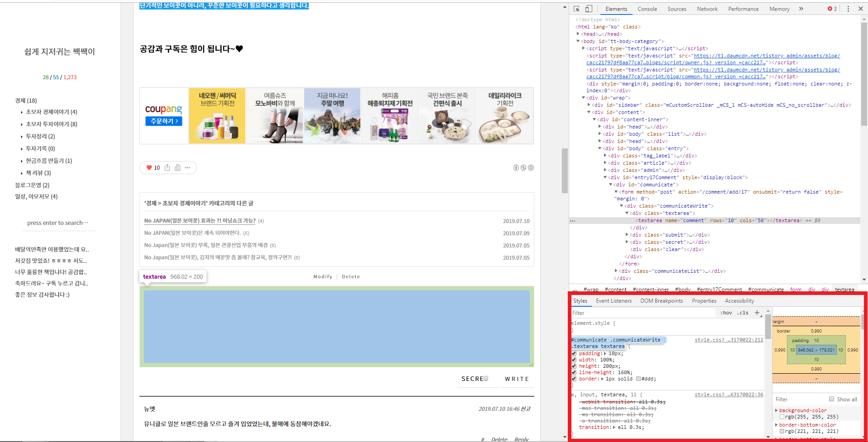Select the form breadcrumb in the DOM path

(796, 290)
